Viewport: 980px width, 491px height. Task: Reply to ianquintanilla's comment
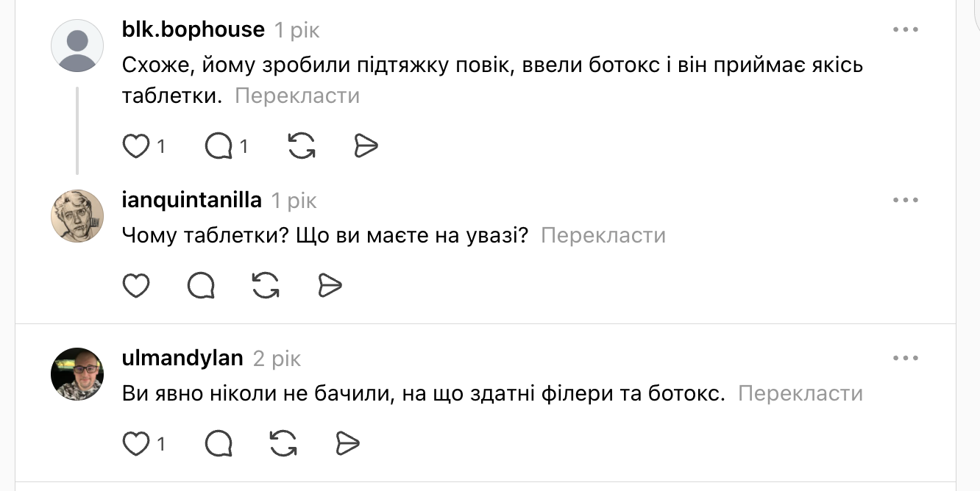201,284
